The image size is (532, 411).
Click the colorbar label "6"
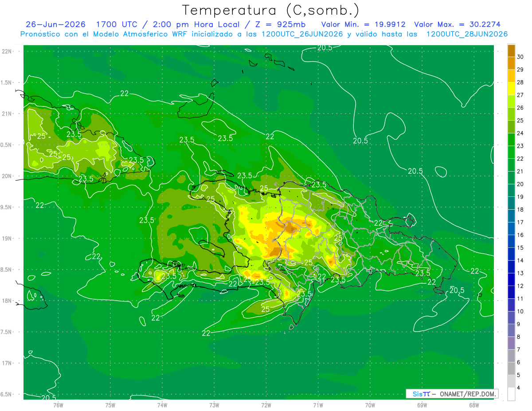click(x=519, y=363)
